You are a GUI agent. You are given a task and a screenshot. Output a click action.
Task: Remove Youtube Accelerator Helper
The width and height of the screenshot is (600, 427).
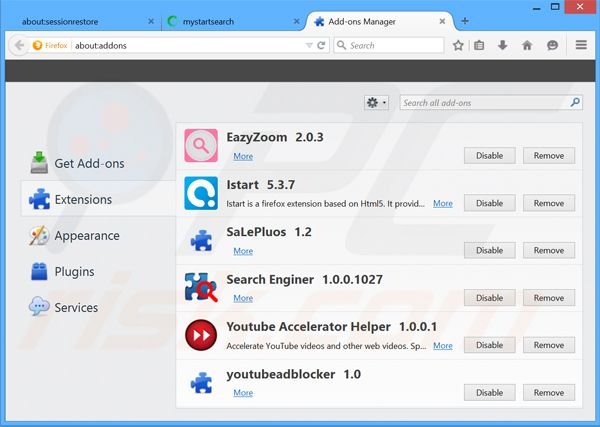pos(549,345)
